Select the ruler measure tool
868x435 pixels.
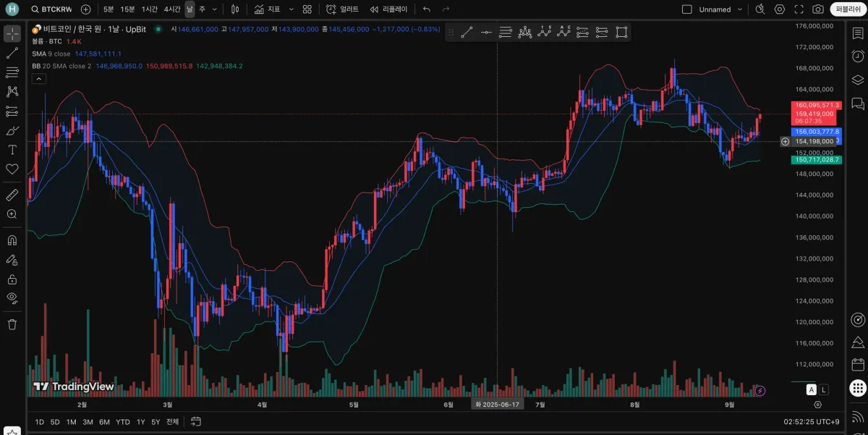point(12,195)
